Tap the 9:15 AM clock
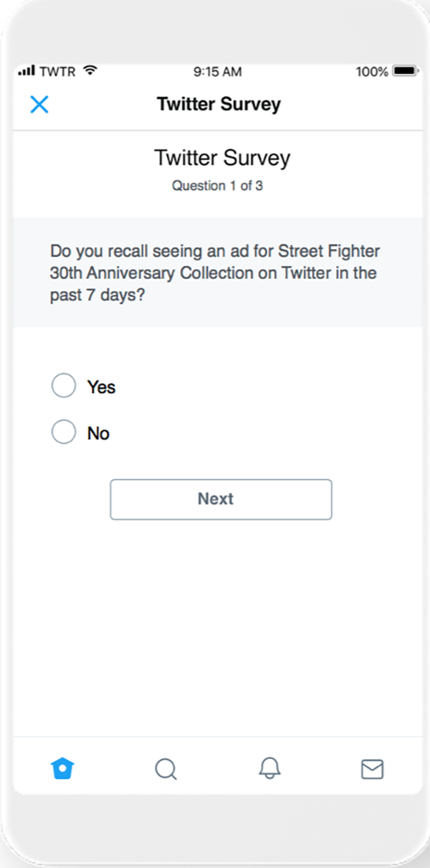 click(x=217, y=72)
